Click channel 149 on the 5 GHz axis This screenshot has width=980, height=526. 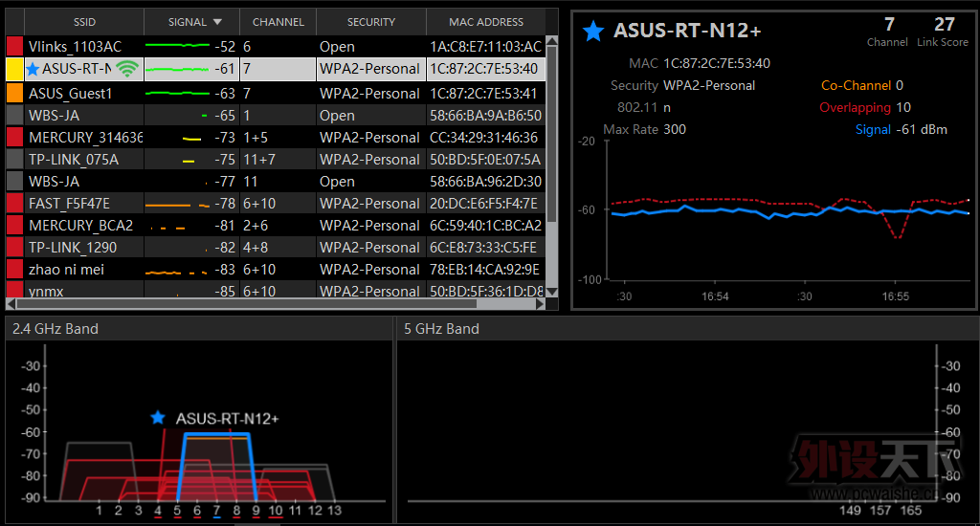(x=850, y=511)
